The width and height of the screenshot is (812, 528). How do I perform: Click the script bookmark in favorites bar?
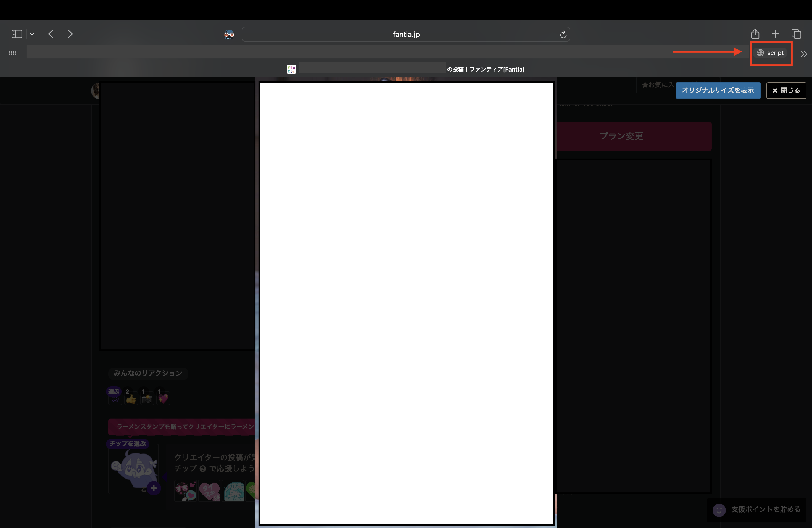coord(771,53)
